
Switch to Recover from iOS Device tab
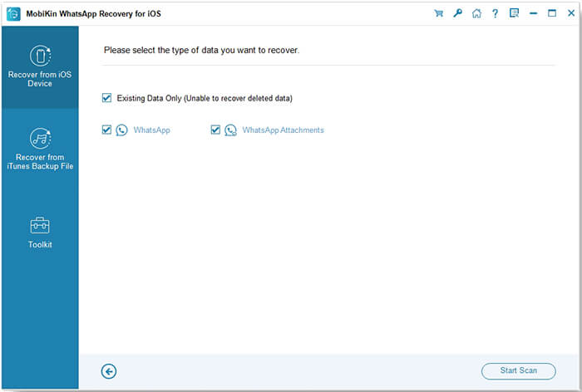tap(40, 66)
